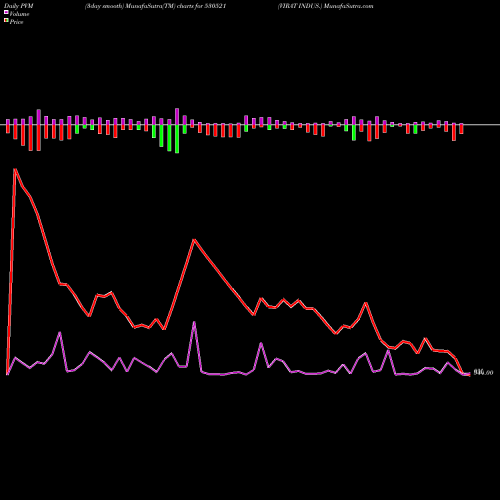Click the red-green Price legend swatch
Image resolution: width=500 pixels, height=500 pixels.
pos(6,21)
